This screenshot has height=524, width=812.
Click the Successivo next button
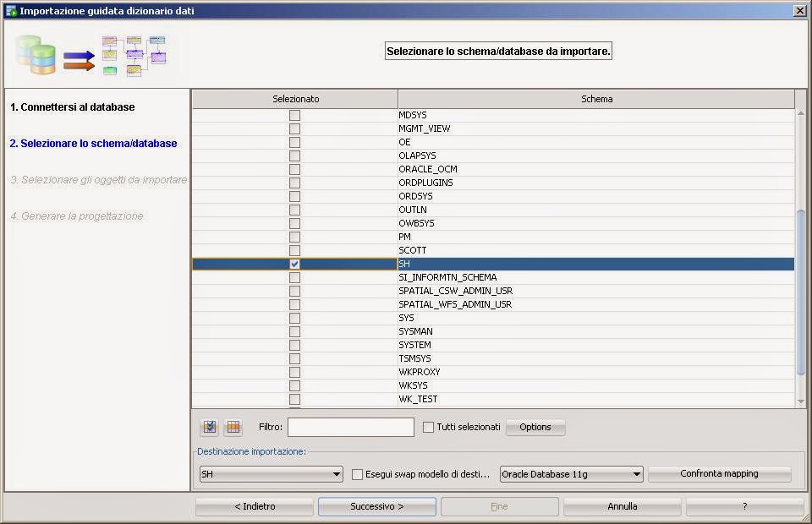coord(377,506)
